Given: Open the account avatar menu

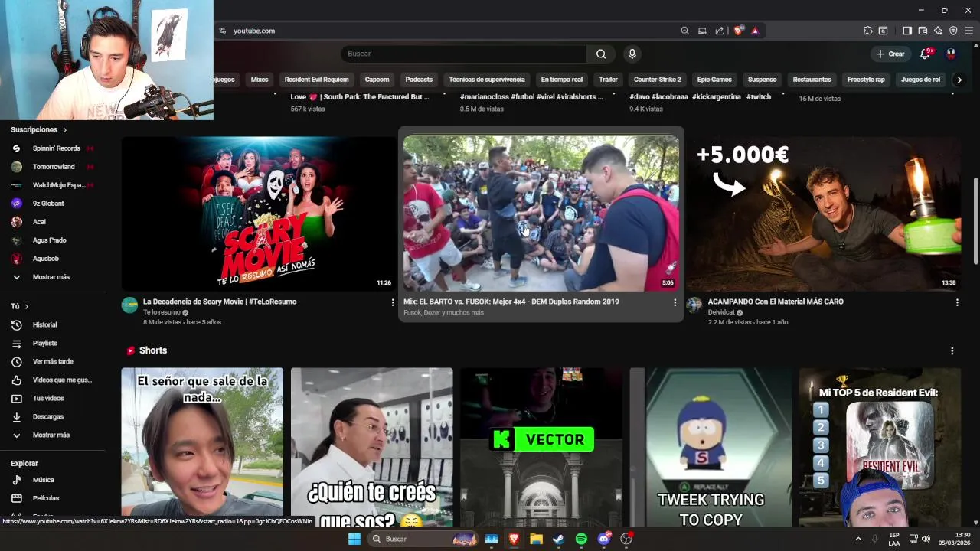Looking at the screenshot, I should [951, 54].
